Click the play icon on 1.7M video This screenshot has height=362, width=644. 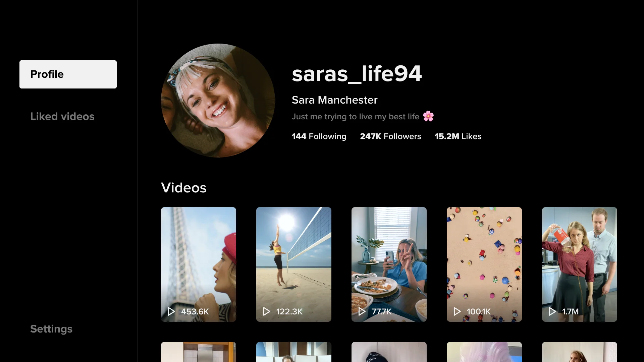tap(552, 311)
